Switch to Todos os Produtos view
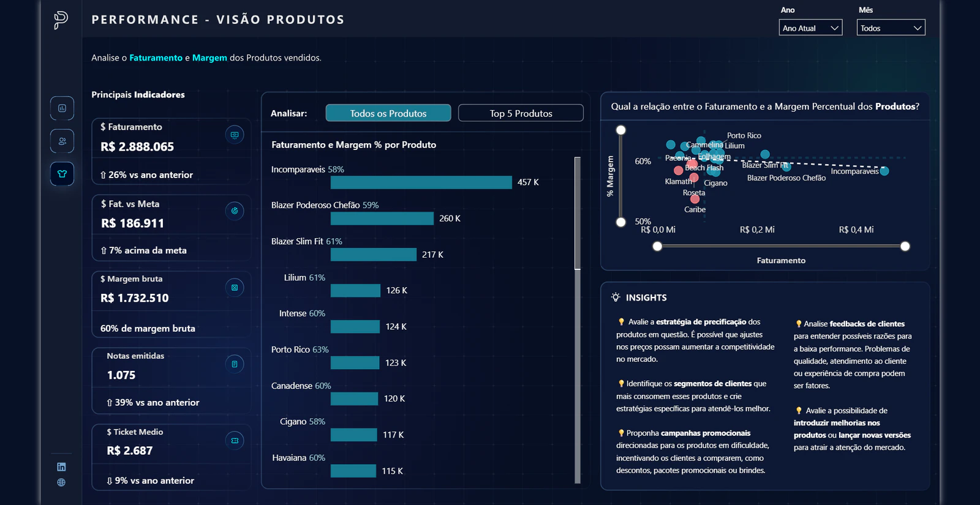Screen dimensions: 980x505 pos(388,113)
